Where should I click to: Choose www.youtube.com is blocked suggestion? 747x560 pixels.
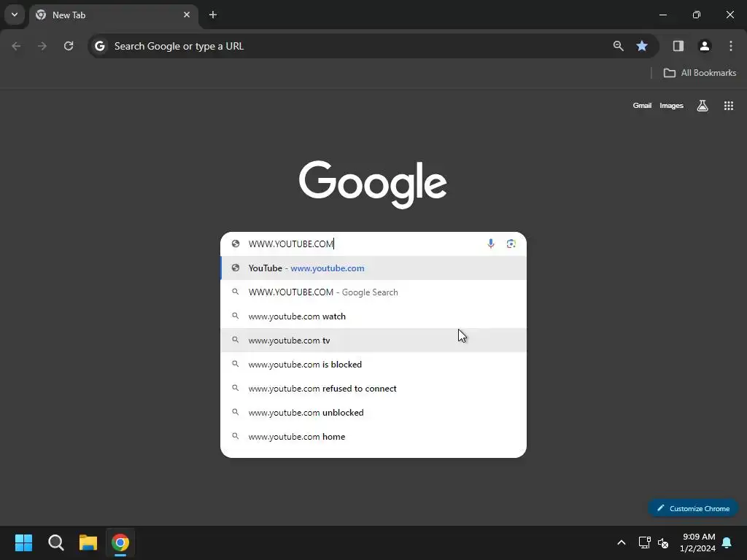click(x=373, y=365)
